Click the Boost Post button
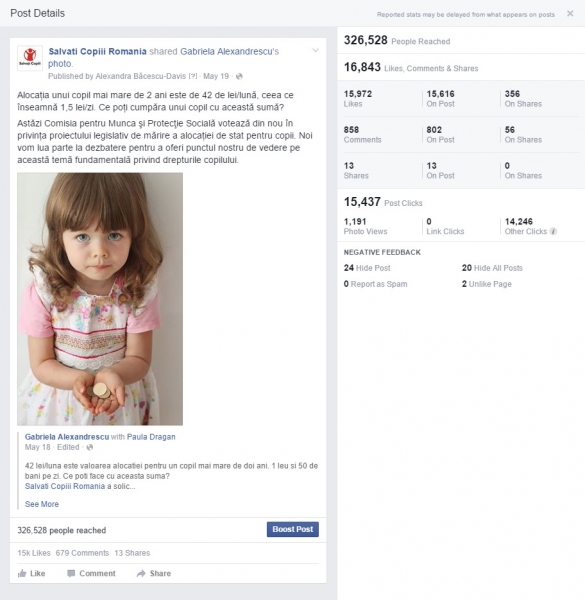585x600 pixels. click(x=293, y=529)
